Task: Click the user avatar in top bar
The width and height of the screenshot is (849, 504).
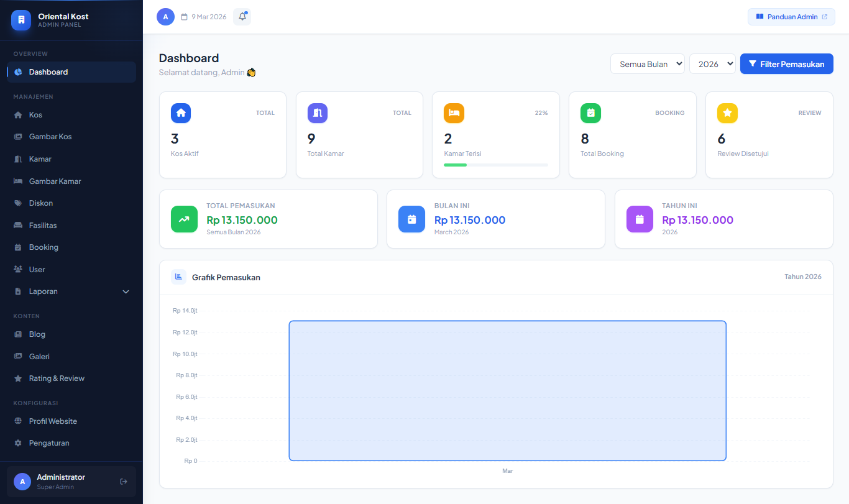Action: [165, 17]
